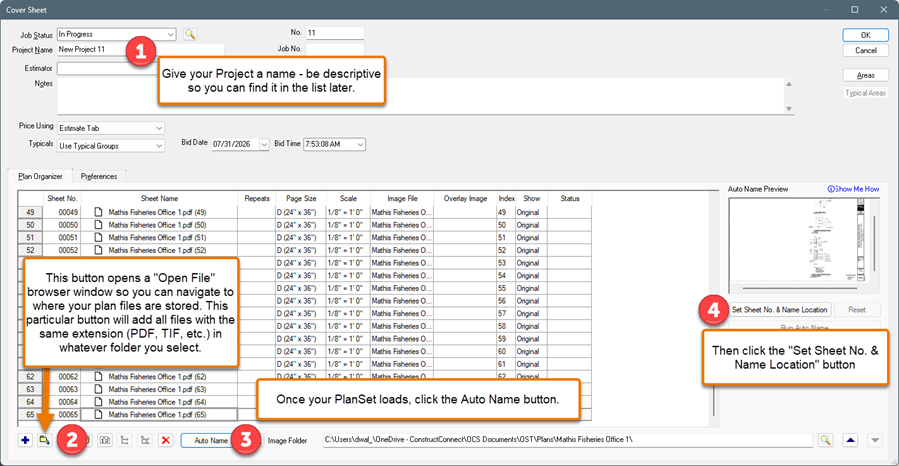Click the Areas button
Image resolution: width=899 pixels, height=466 pixels.
[865, 75]
